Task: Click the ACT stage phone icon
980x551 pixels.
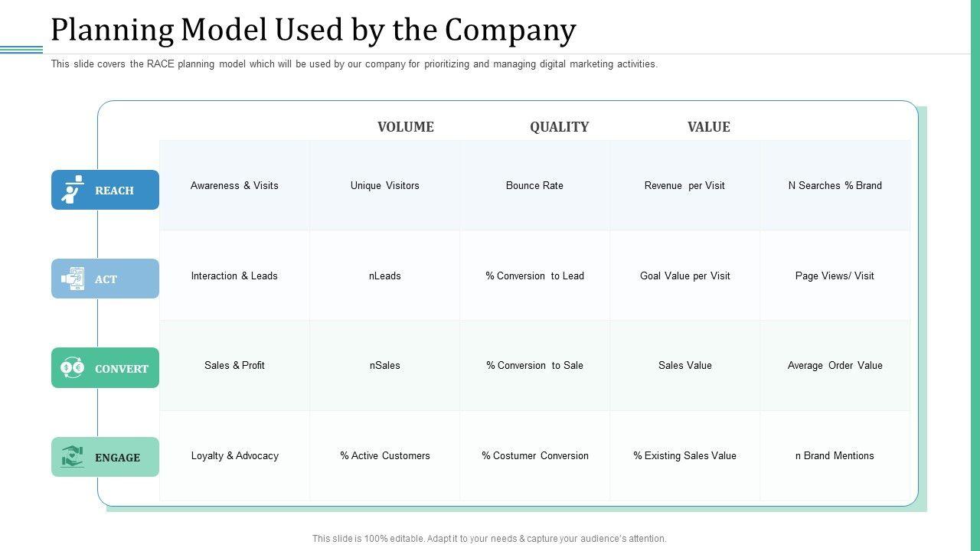Action: point(73,279)
